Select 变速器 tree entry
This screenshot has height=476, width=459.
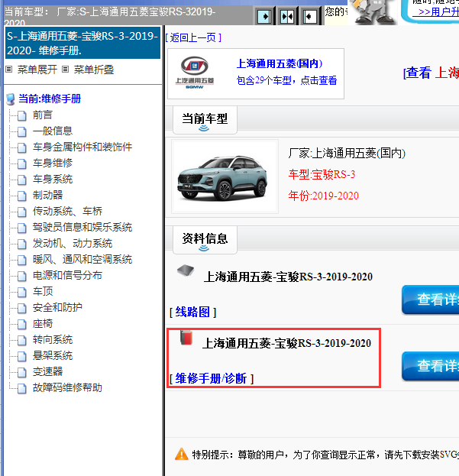tap(47, 372)
